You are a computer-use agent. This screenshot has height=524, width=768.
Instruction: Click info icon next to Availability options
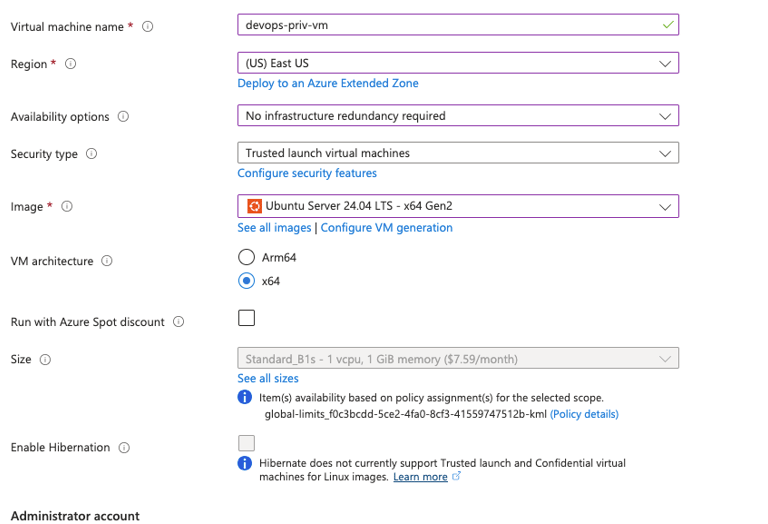[124, 117]
